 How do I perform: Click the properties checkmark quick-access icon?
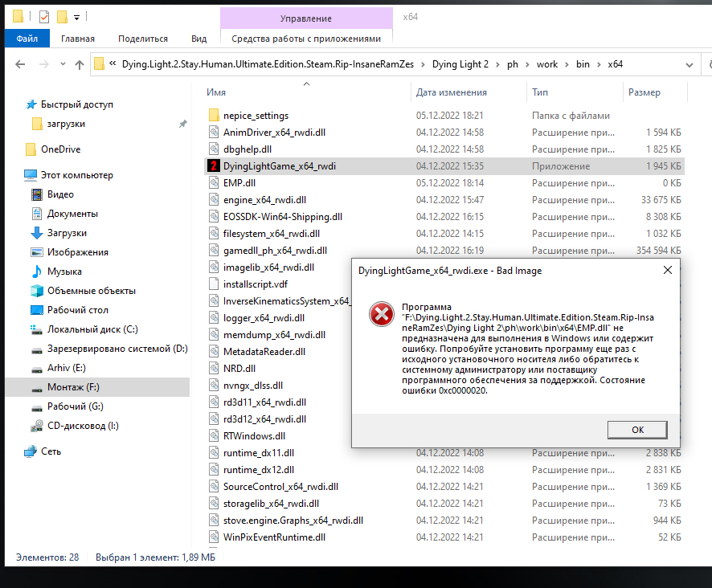coord(44,17)
